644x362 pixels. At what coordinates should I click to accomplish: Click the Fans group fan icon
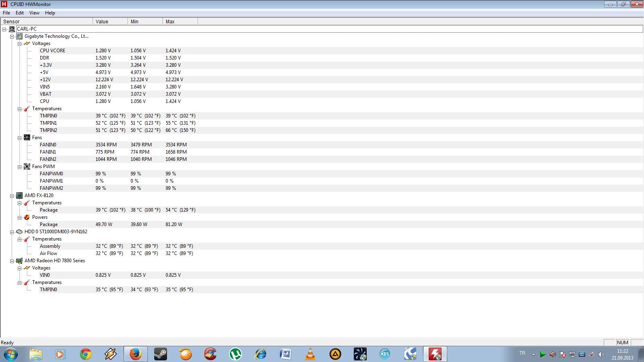27,138
